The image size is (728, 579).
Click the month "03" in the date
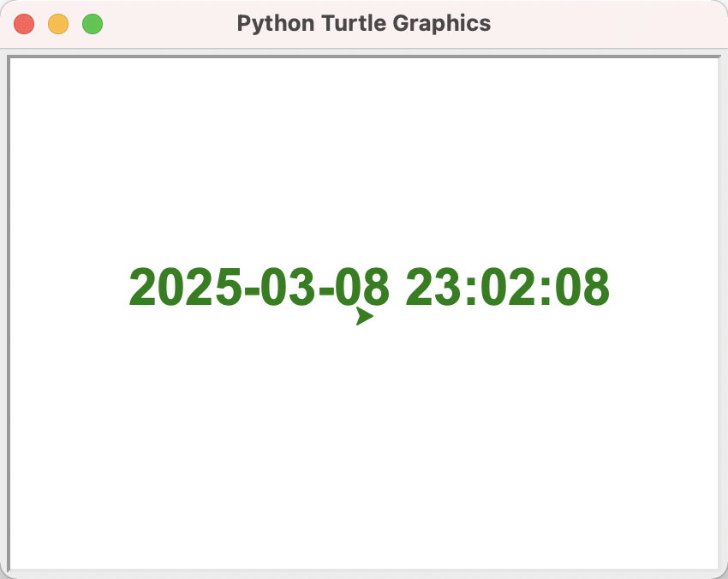pos(289,287)
